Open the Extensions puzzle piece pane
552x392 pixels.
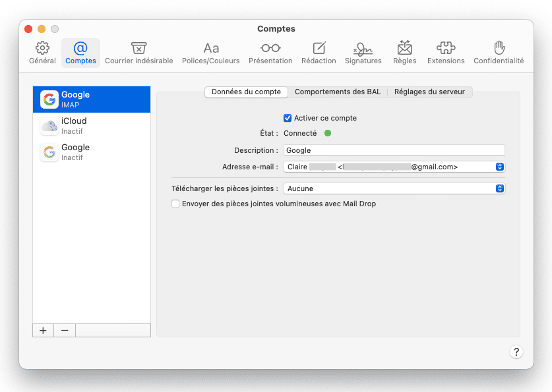446,52
